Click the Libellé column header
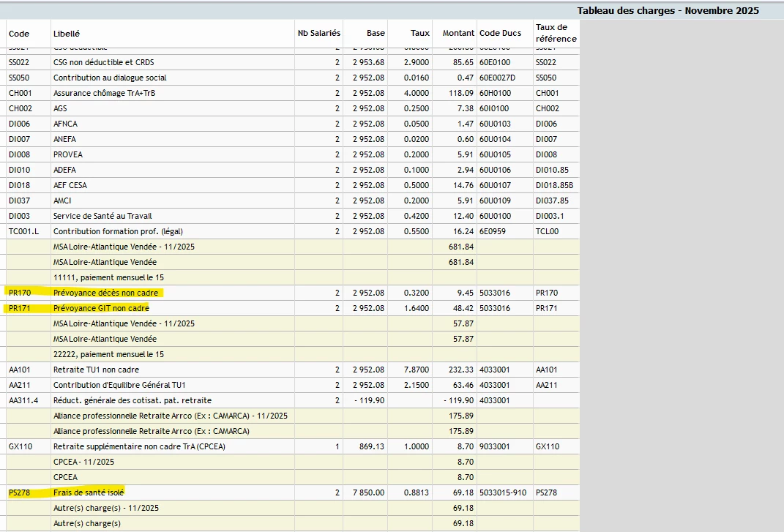784x532 pixels. point(67,34)
